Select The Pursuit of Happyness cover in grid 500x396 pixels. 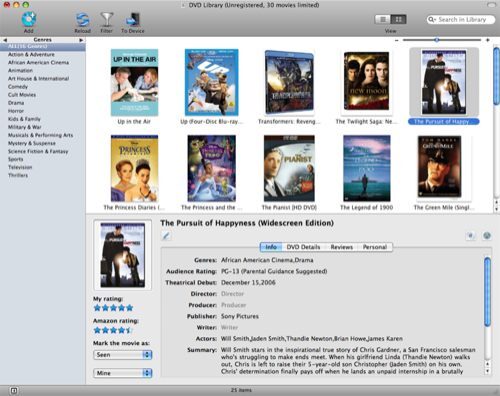tap(444, 82)
